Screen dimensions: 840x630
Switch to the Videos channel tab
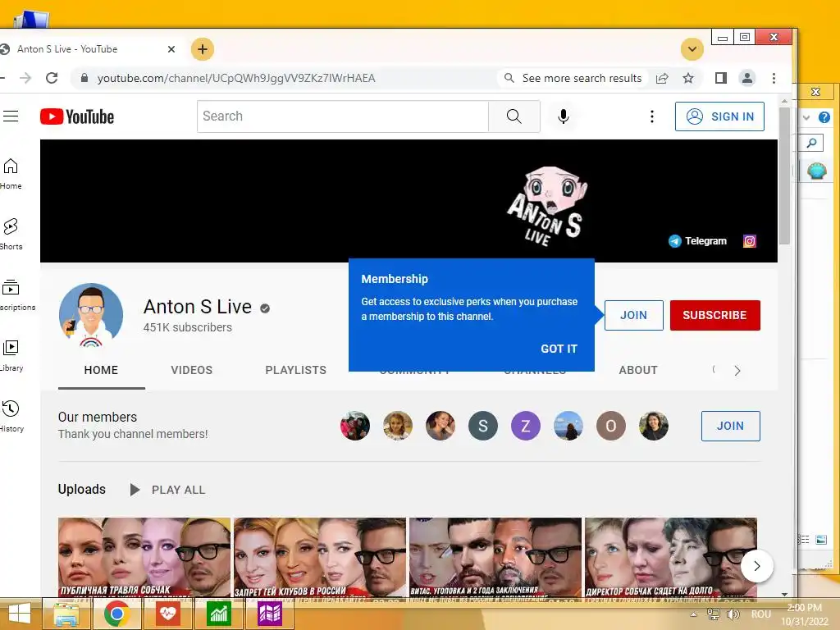[192, 370]
